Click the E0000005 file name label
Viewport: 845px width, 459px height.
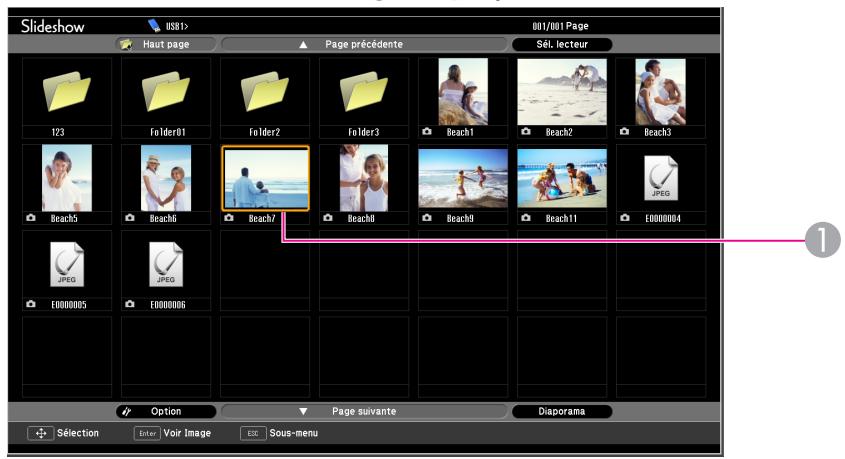(69, 305)
